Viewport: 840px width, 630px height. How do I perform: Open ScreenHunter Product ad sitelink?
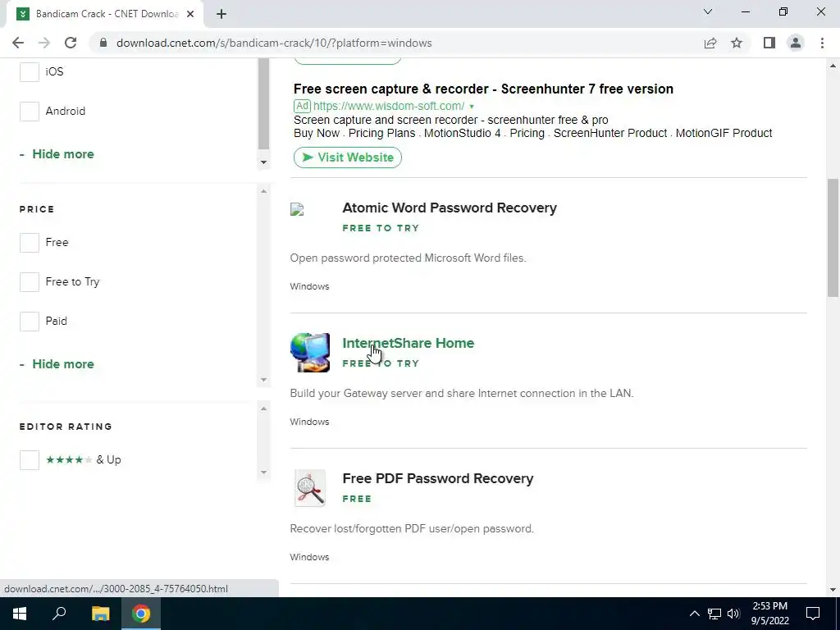(610, 133)
